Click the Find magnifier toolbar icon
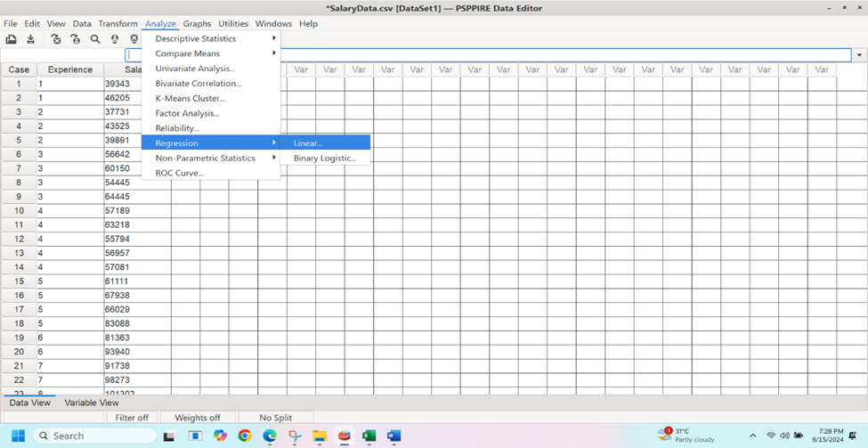This screenshot has width=868, height=448. pos(95,39)
